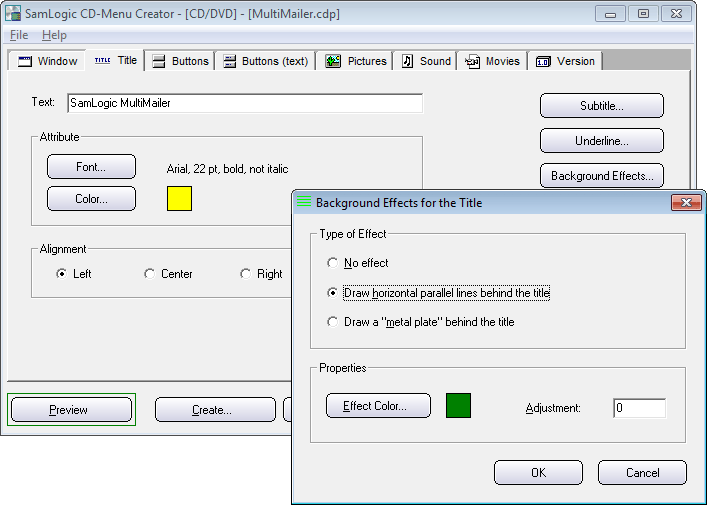Close the Background Effects dialog
This screenshot has height=505, width=707.
click(686, 202)
